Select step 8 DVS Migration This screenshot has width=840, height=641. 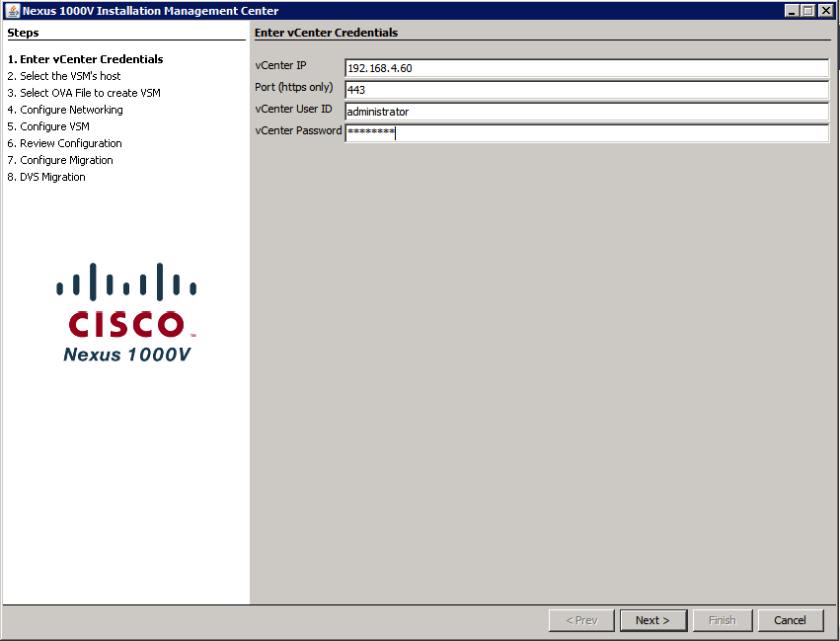click(x=46, y=177)
